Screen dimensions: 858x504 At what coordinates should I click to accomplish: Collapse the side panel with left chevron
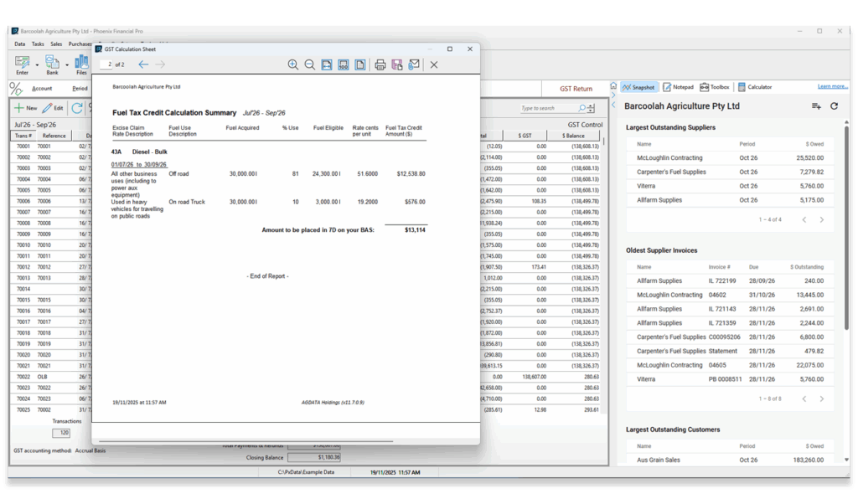pyautogui.click(x=613, y=105)
